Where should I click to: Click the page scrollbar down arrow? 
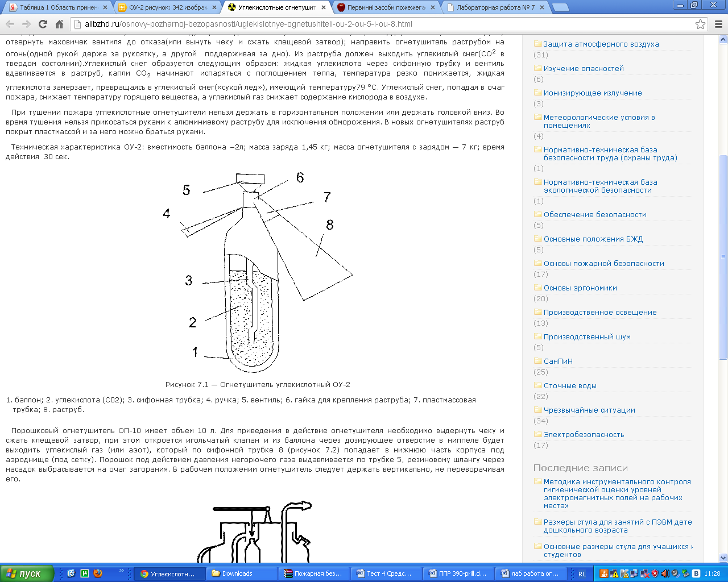(x=723, y=558)
